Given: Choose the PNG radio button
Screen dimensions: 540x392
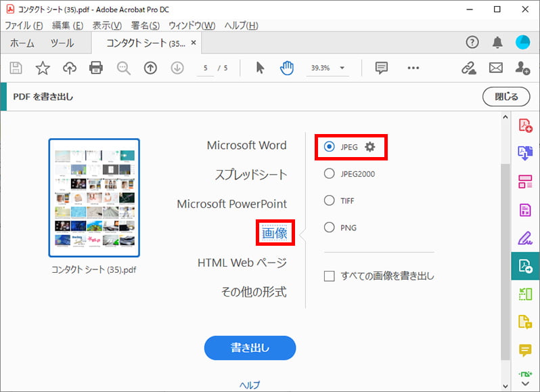Looking at the screenshot, I should tap(330, 228).
